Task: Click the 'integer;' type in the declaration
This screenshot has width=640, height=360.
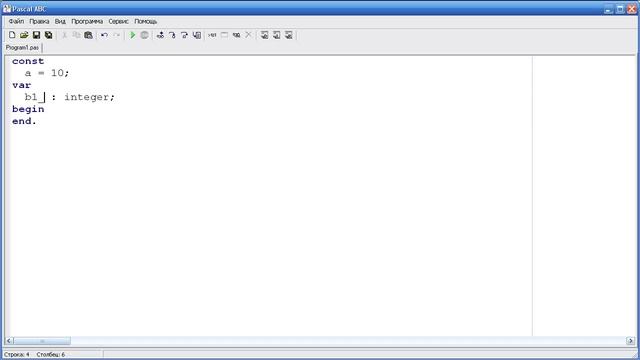Action: click(89, 97)
